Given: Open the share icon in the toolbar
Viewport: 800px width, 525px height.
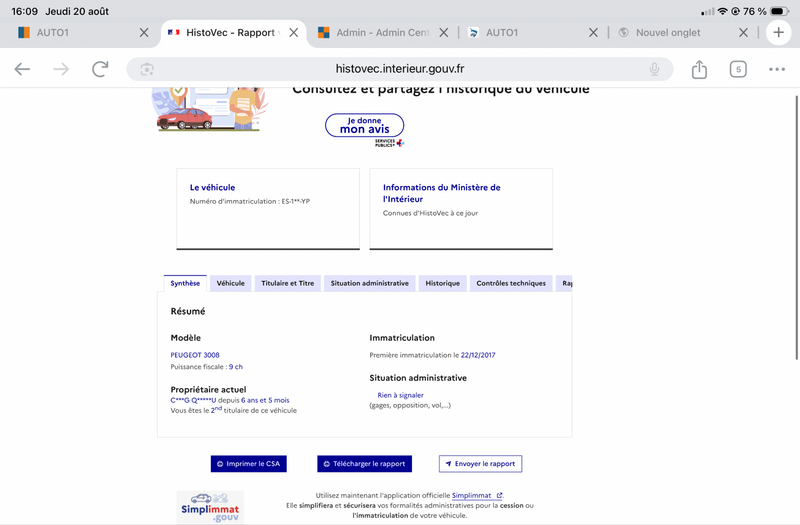Looking at the screenshot, I should 699,69.
